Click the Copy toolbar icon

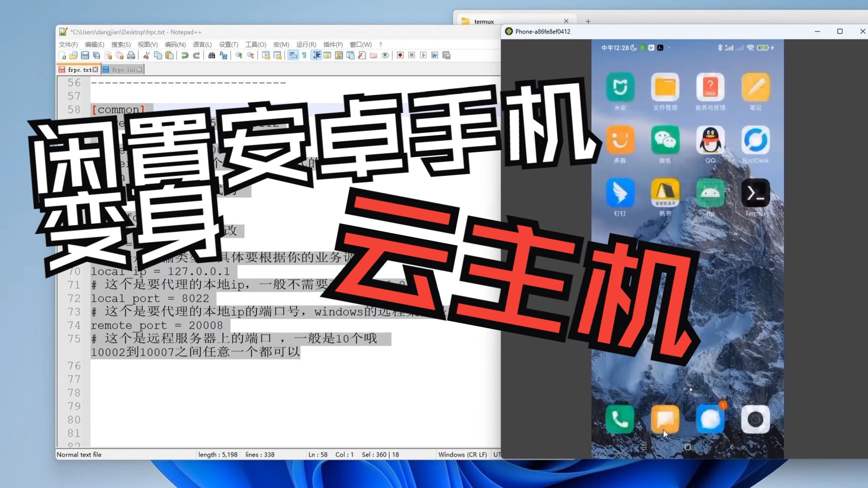point(158,55)
